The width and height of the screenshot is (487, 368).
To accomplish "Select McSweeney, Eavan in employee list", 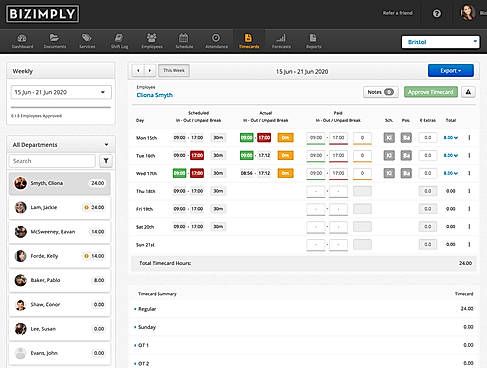I will coord(60,232).
